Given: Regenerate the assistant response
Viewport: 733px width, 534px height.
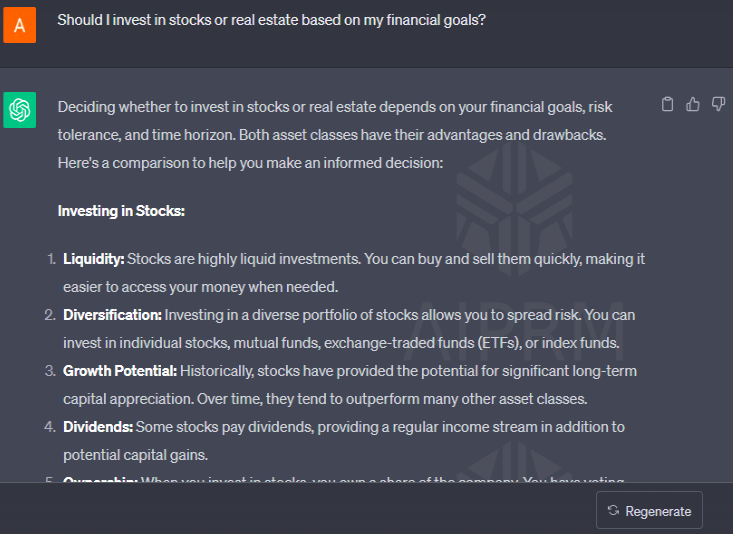Looking at the screenshot, I should tap(649, 510).
